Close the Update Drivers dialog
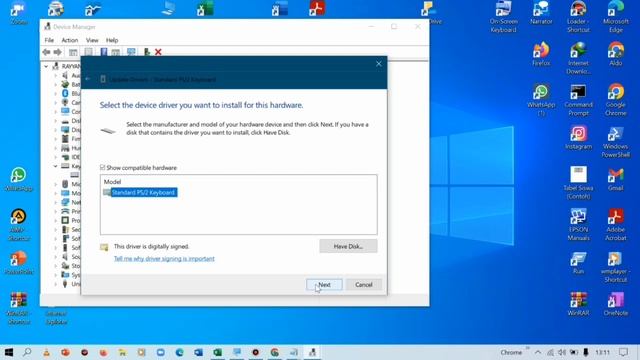The width and height of the screenshot is (640, 360). 379,64
